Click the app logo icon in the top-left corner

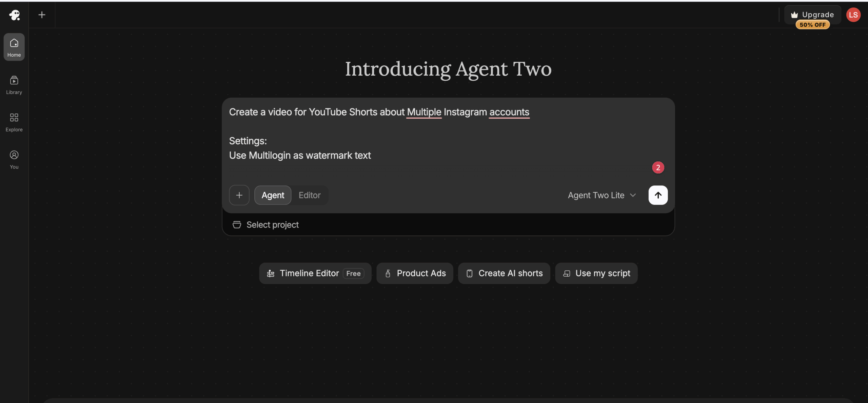(x=14, y=15)
